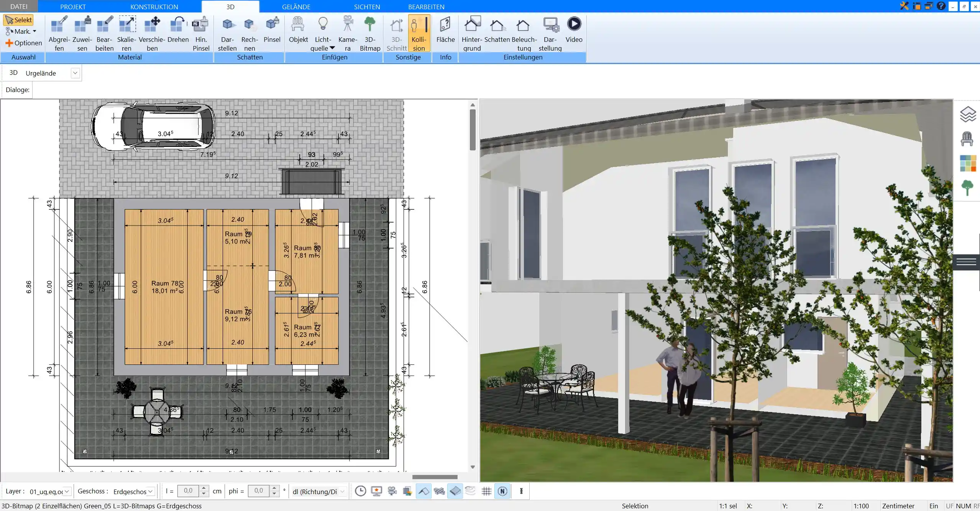
Task: Select the Hin. Pinsel tool
Action: [201, 33]
